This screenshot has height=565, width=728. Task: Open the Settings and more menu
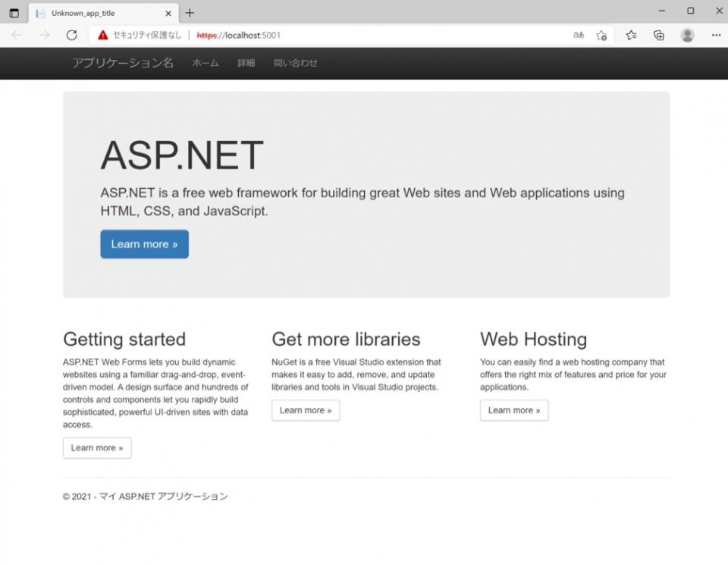click(716, 35)
